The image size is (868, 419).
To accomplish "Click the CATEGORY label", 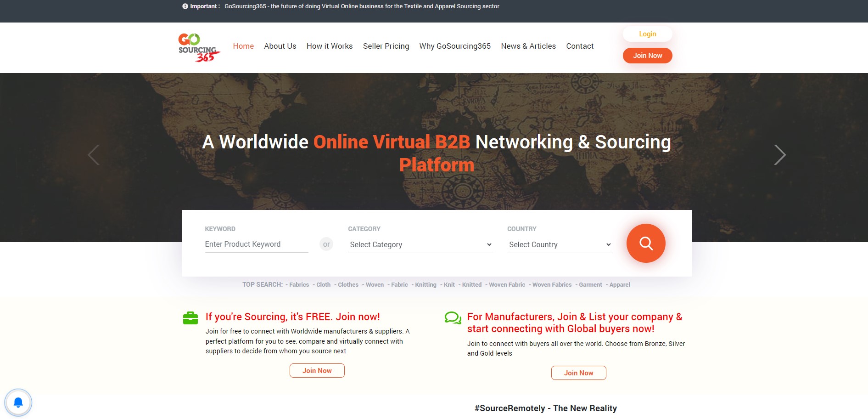I will (364, 229).
